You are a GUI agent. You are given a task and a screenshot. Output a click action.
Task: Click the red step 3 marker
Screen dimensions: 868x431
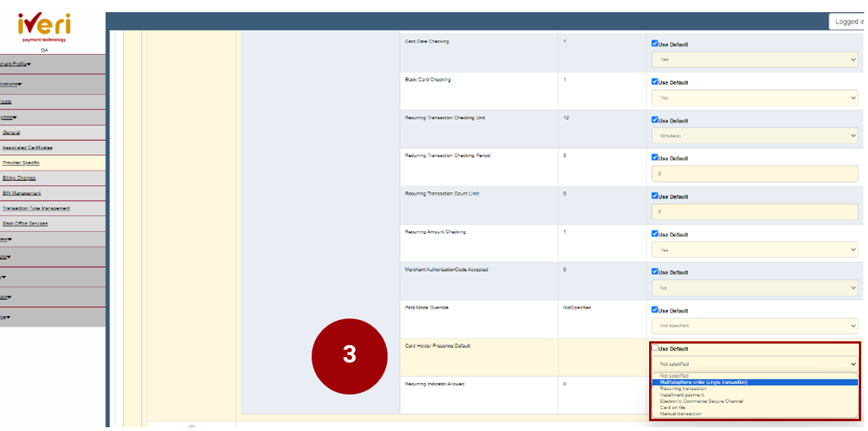pyautogui.click(x=349, y=354)
